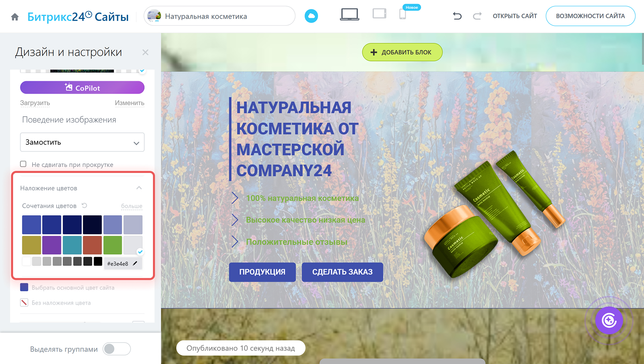
Task: Collapse the 'Наложение цветов' section
Action: pos(139,188)
